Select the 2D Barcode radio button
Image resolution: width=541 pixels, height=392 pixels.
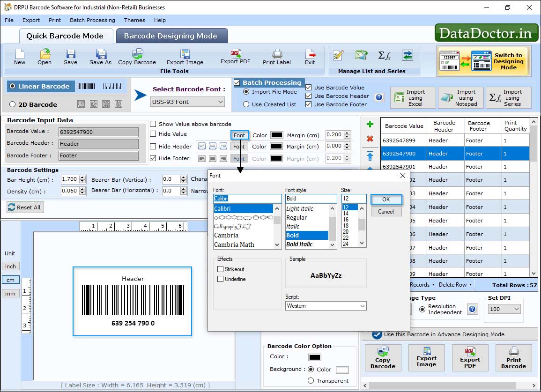[13, 104]
